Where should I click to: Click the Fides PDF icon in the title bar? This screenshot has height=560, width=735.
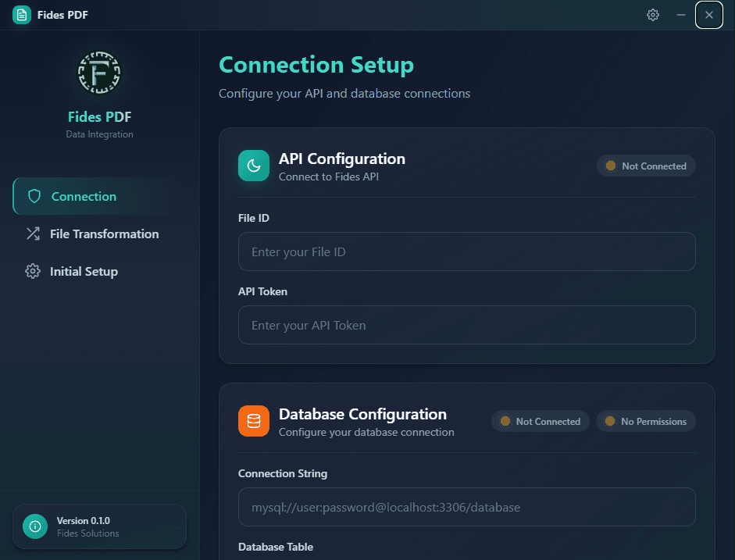pos(21,14)
